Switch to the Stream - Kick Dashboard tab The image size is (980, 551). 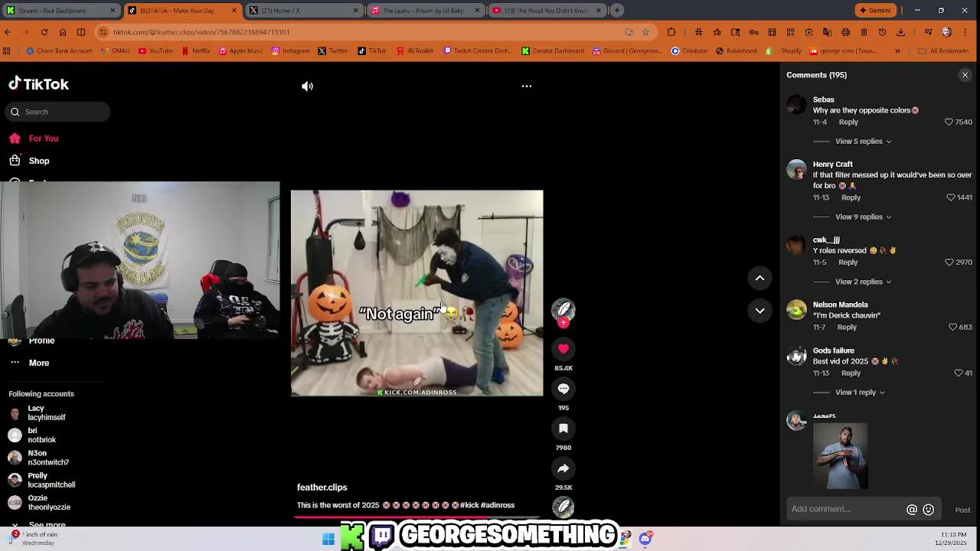60,11
